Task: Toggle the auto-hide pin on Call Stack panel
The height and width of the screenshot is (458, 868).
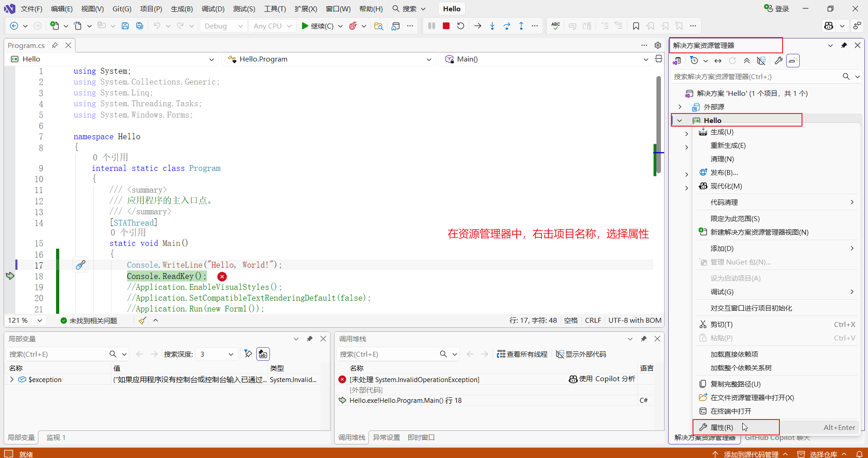Action: point(644,339)
